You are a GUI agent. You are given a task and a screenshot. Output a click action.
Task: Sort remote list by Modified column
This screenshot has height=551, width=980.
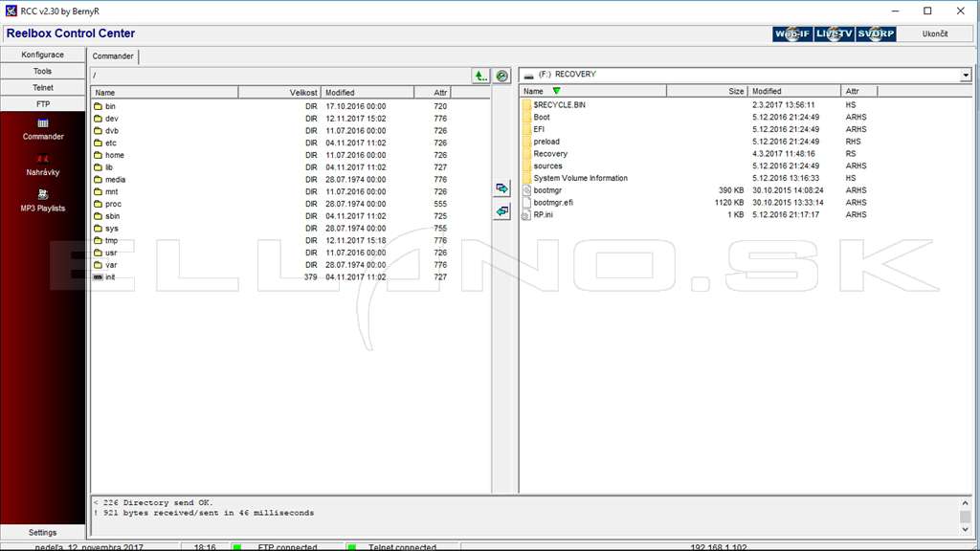(x=367, y=93)
